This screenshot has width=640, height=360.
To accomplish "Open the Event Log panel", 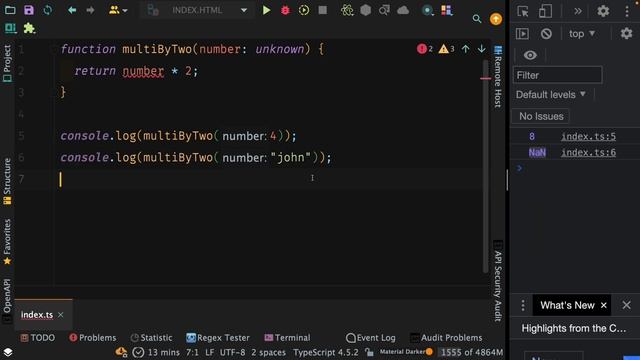I will pyautogui.click(x=371, y=338).
